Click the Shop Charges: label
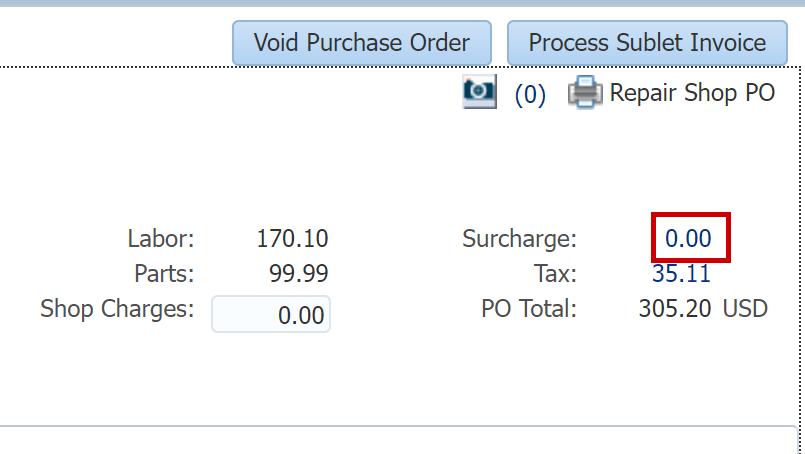The height and width of the screenshot is (454, 805). (x=117, y=309)
